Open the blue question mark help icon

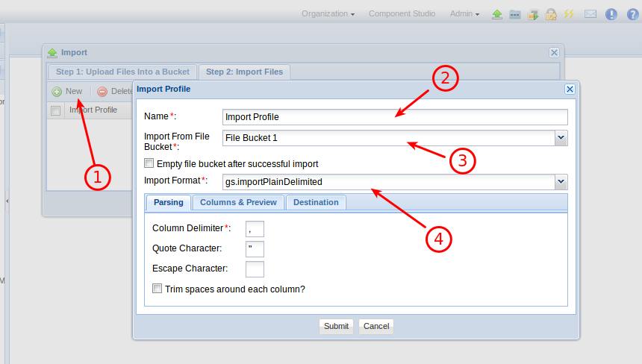[x=631, y=14]
